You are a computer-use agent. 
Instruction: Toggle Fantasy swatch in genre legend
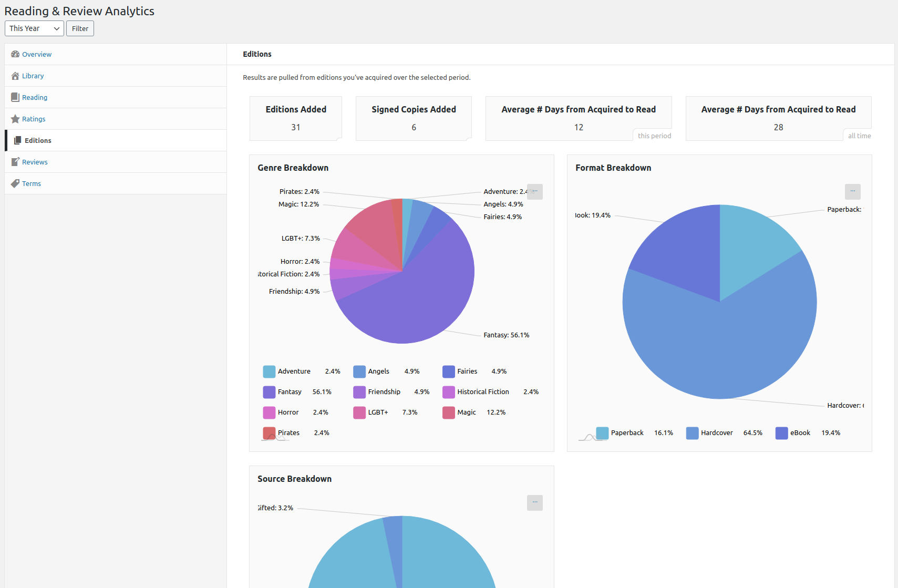point(269,392)
